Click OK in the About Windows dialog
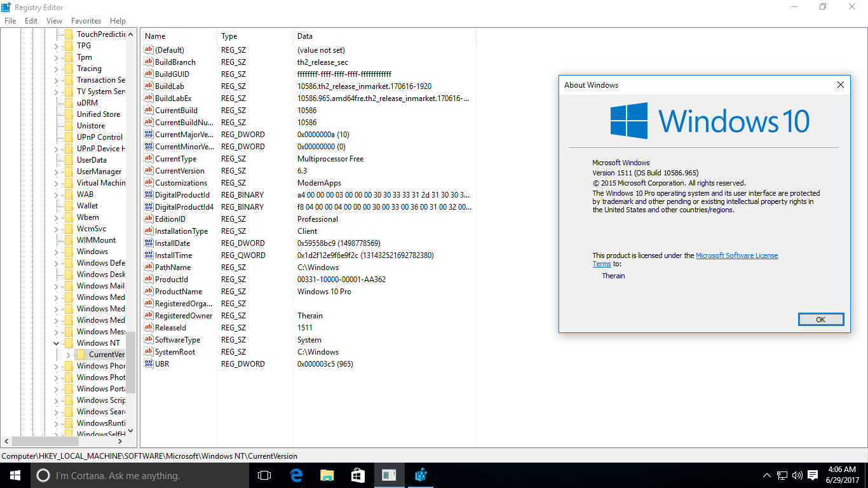The height and width of the screenshot is (488, 868). click(821, 320)
